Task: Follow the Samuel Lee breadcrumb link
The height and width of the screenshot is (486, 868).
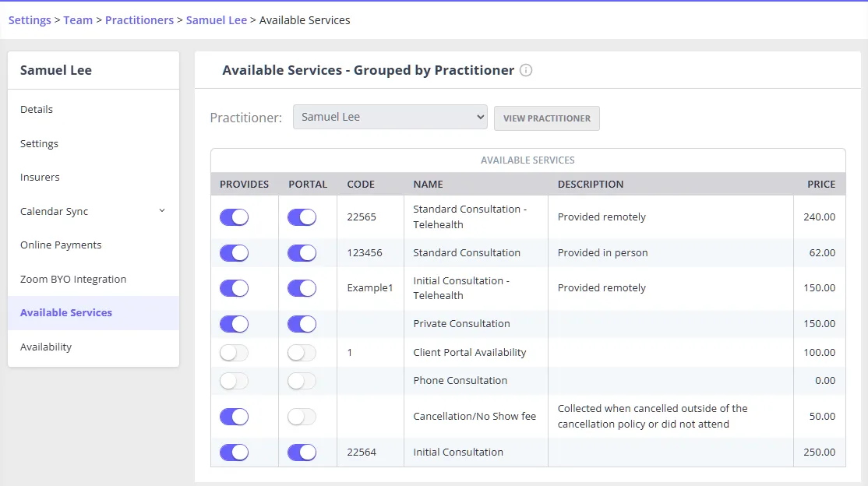Action: pos(217,20)
